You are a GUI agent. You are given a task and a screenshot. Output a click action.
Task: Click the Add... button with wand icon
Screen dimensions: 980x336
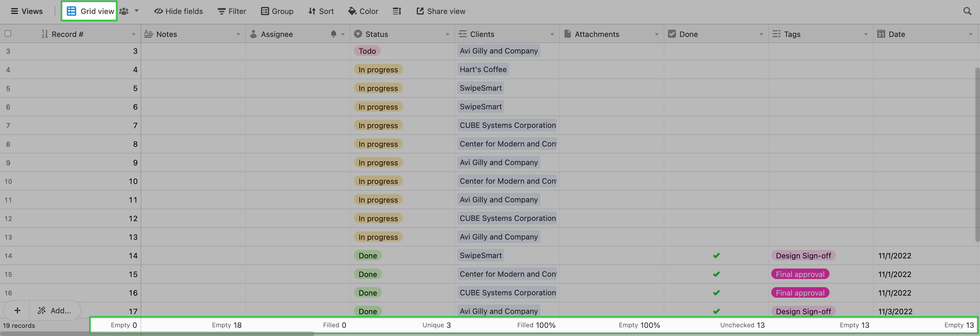[x=55, y=310]
